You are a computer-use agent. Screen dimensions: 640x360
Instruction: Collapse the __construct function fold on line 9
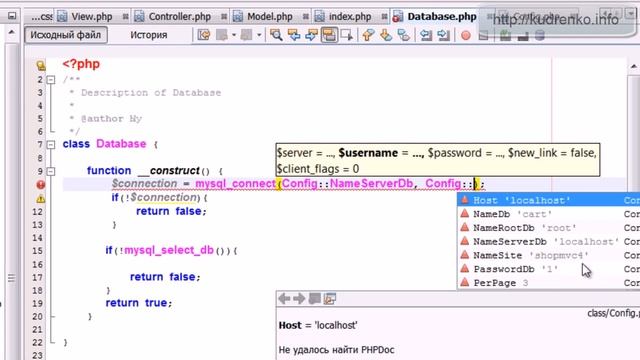(51, 171)
